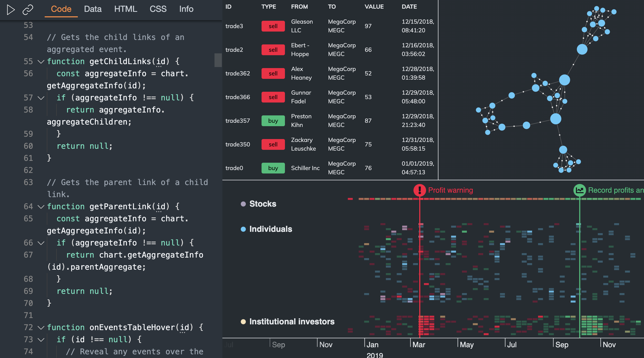The height and width of the screenshot is (358, 644).
Task: Open the Info tab
Action: click(x=186, y=9)
